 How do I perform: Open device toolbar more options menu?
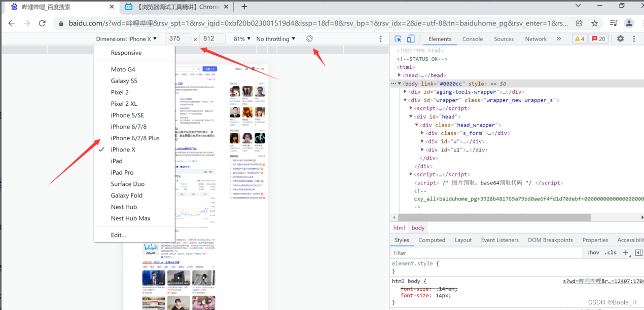tap(381, 39)
